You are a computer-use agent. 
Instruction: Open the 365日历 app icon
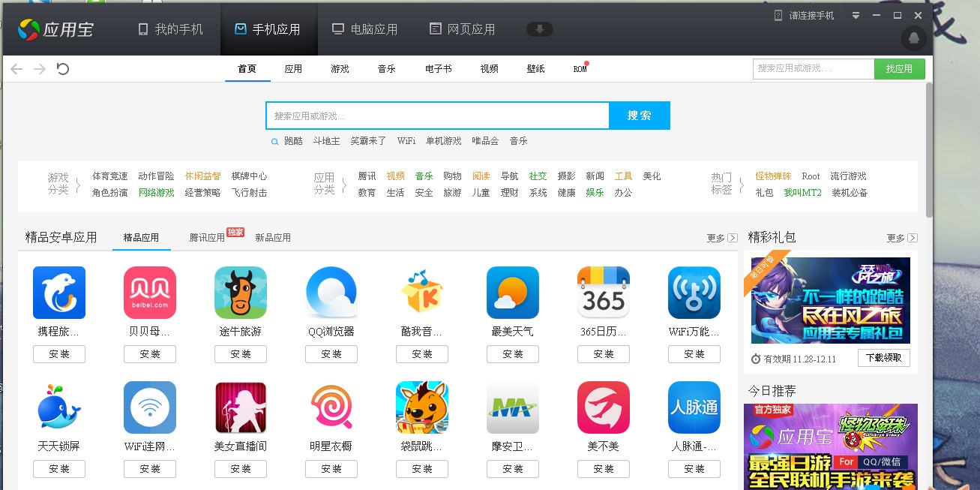click(604, 293)
